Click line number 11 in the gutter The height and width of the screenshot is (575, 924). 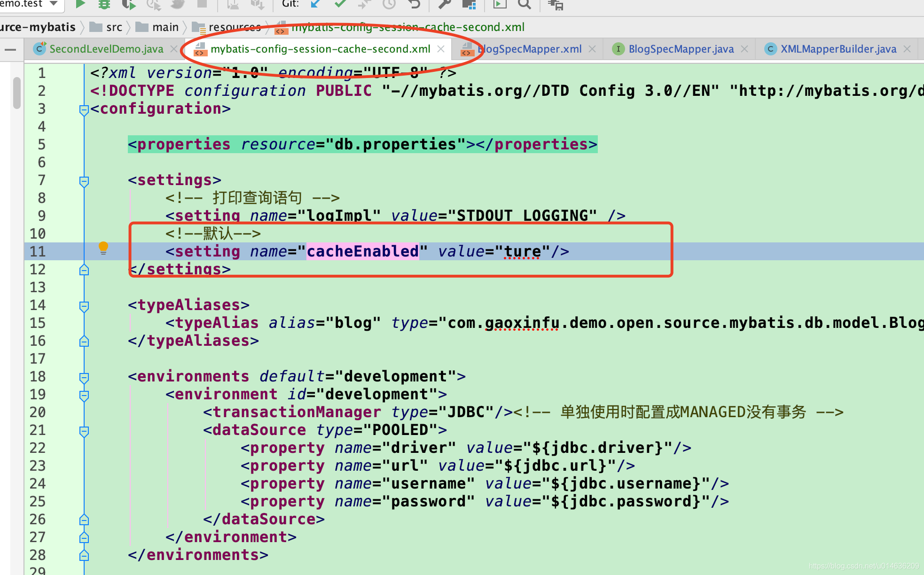click(38, 251)
